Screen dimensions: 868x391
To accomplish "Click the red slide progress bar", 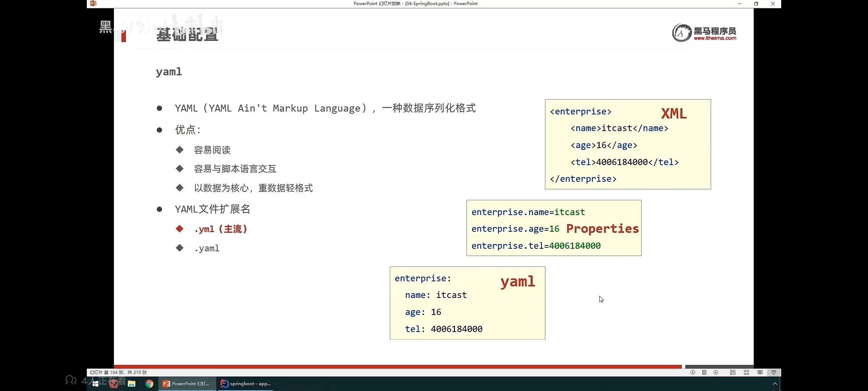I will tap(398, 367).
